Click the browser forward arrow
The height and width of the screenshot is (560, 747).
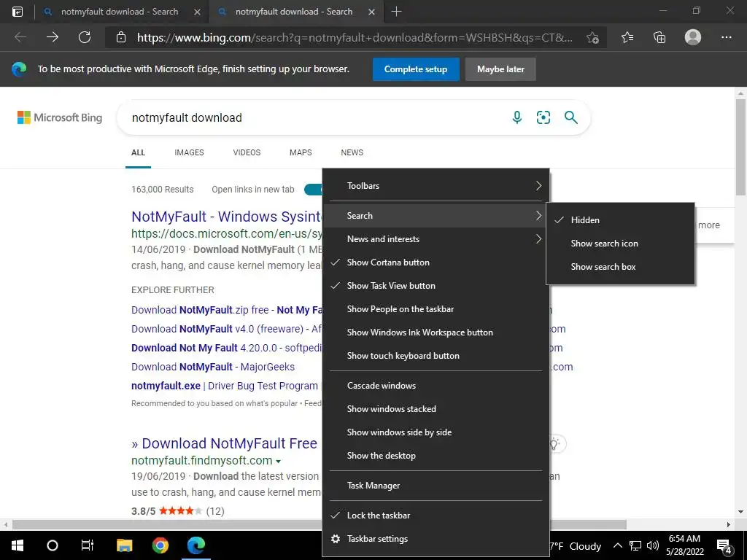click(x=53, y=37)
